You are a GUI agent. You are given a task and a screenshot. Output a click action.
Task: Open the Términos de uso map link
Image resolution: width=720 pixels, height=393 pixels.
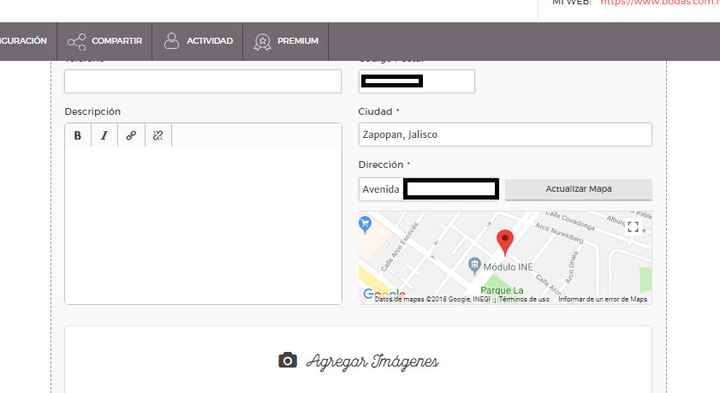coord(524,299)
